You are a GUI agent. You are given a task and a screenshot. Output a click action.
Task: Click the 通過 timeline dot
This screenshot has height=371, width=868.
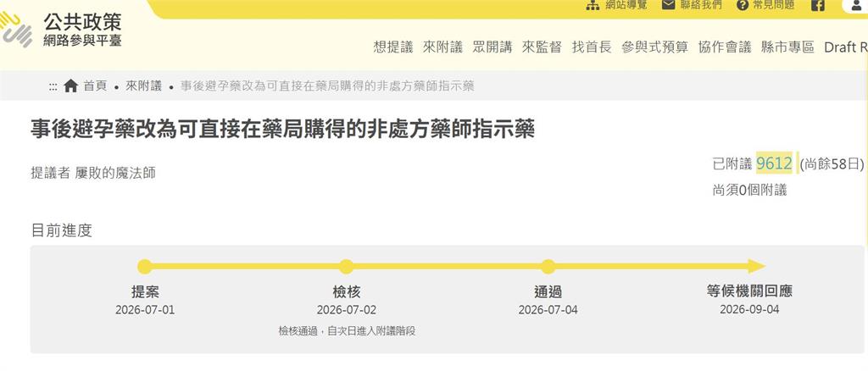548,267
